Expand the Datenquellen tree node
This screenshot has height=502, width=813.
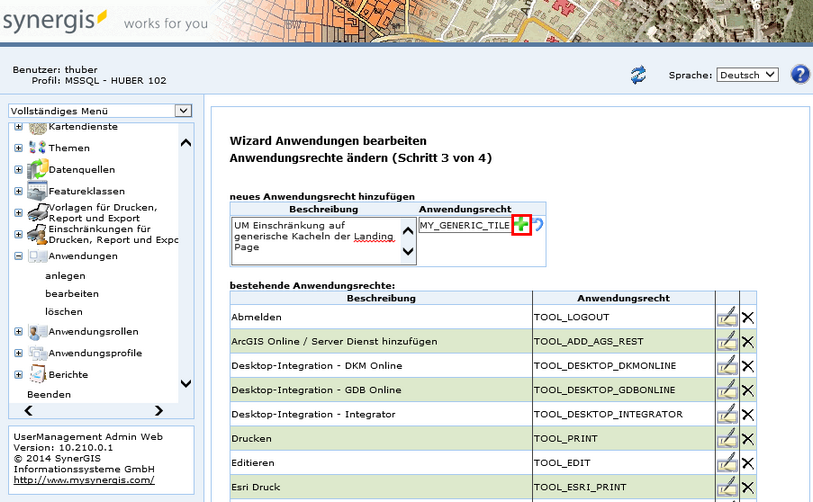coord(18,170)
